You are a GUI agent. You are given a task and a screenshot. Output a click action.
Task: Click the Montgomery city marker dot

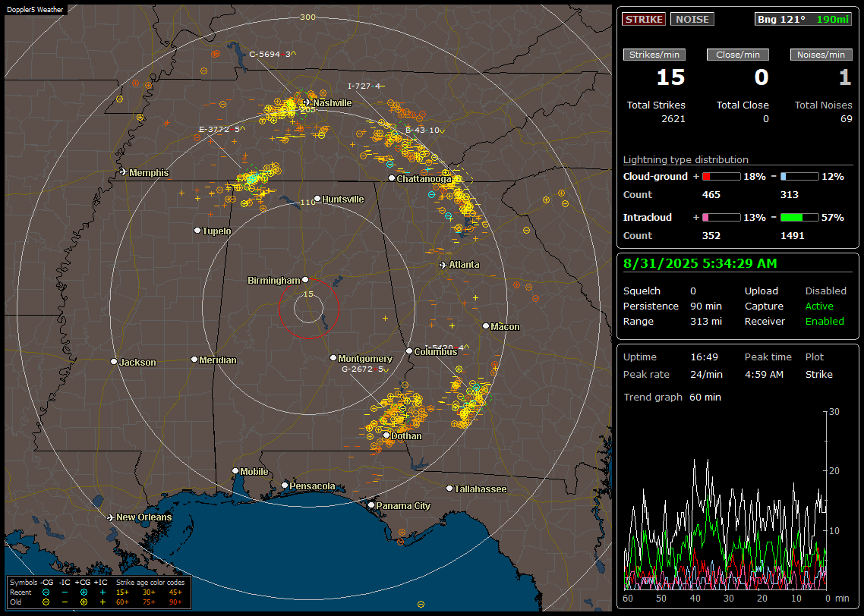coord(333,358)
